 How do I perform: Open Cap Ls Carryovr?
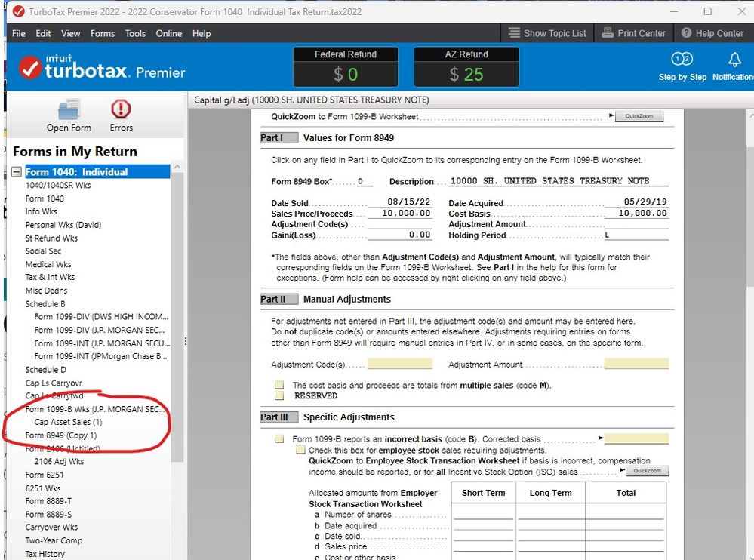(x=54, y=383)
